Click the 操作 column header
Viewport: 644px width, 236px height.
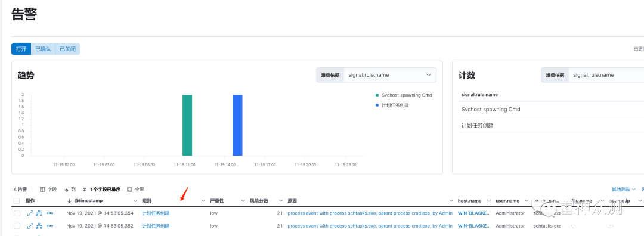pyautogui.click(x=30, y=201)
